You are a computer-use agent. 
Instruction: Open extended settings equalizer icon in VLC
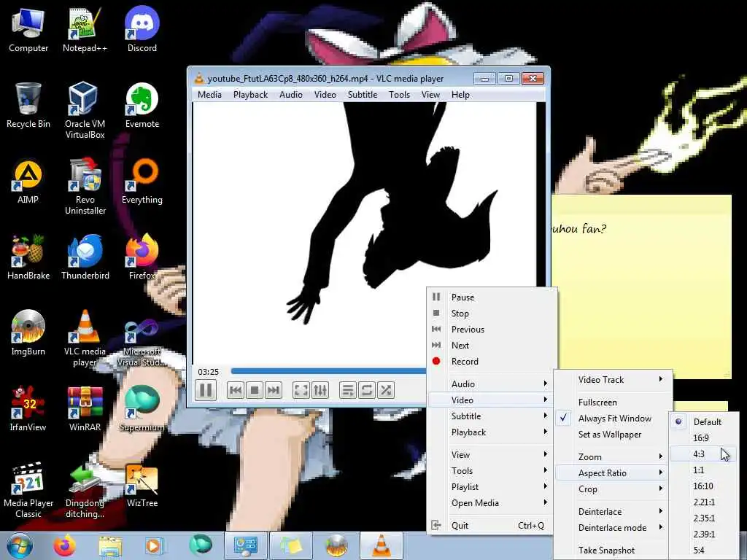pyautogui.click(x=320, y=391)
